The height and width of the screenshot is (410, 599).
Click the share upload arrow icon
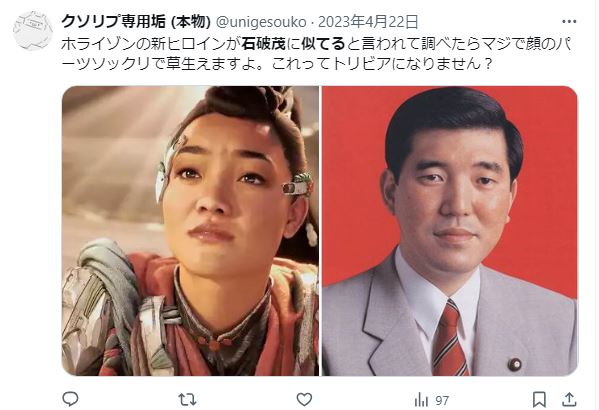click(569, 399)
